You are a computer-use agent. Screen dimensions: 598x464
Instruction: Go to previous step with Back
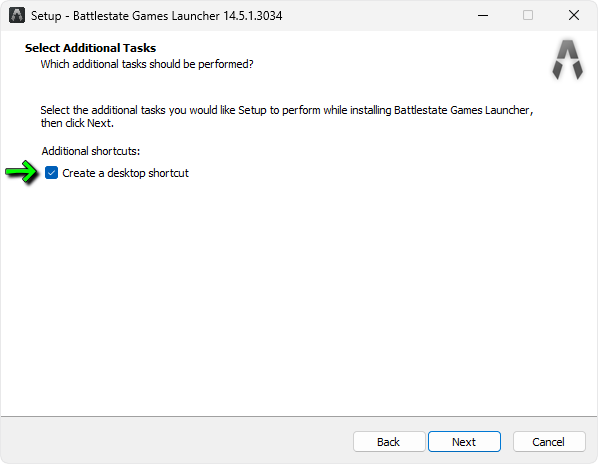pyautogui.click(x=389, y=442)
